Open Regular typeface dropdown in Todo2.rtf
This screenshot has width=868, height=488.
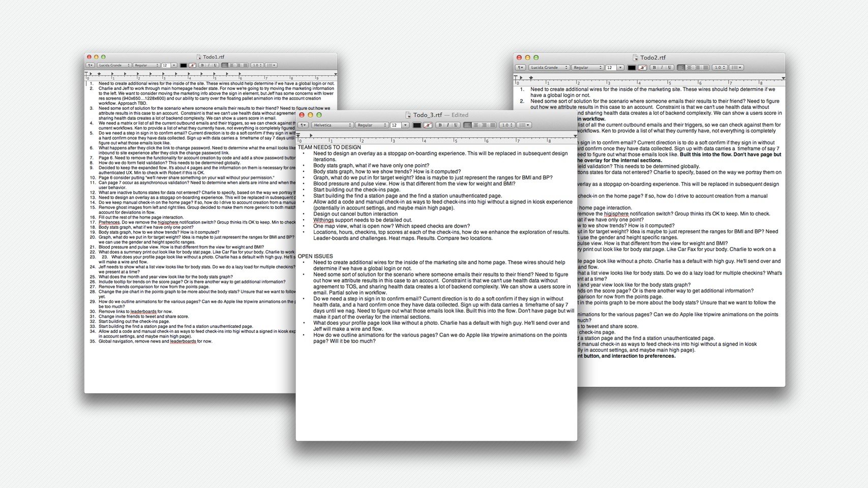[x=588, y=68]
